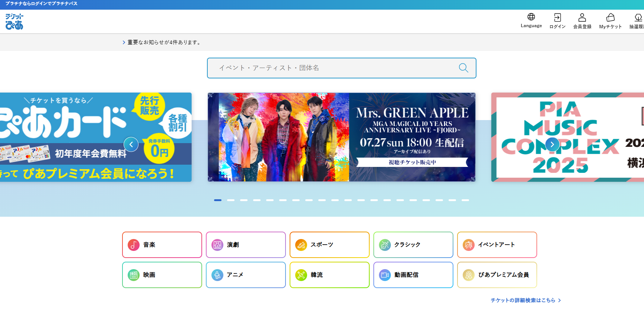Open the スポーツ category label

click(322, 245)
